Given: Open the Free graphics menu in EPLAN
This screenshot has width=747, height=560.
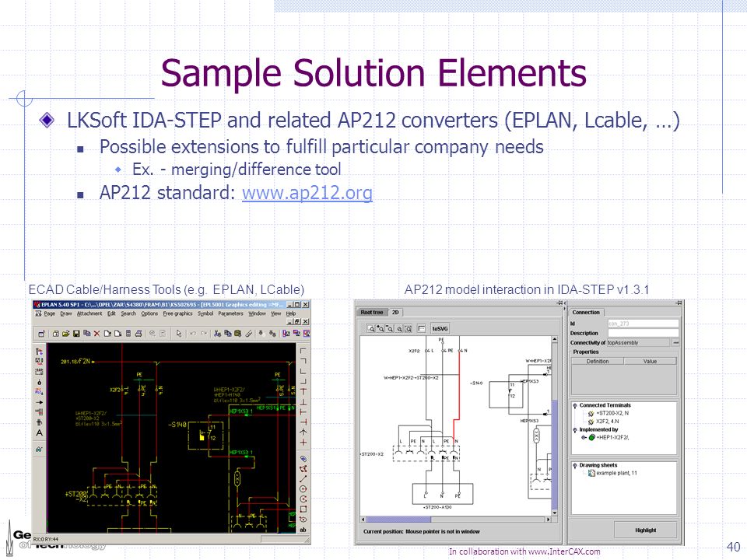Looking at the screenshot, I should (x=177, y=313).
